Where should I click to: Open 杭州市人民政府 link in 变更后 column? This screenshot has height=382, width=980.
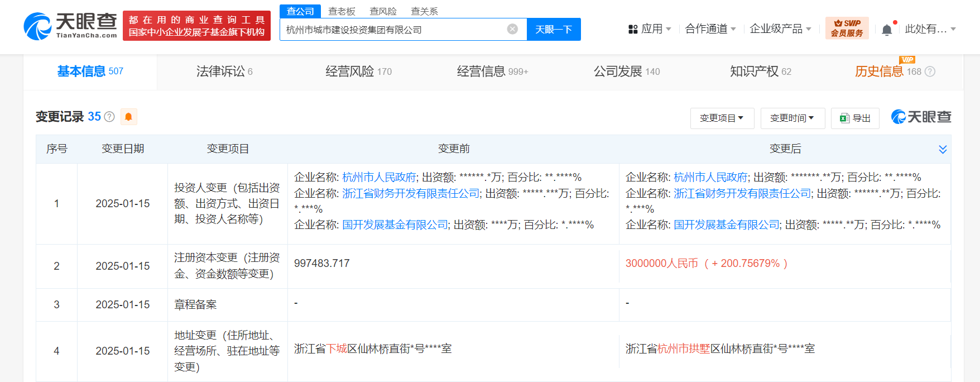[710, 177]
